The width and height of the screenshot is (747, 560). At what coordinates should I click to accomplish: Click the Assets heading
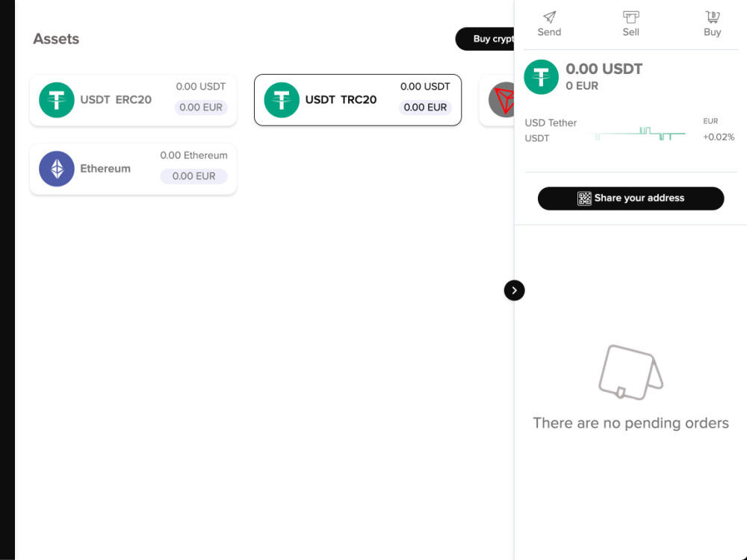(56, 39)
